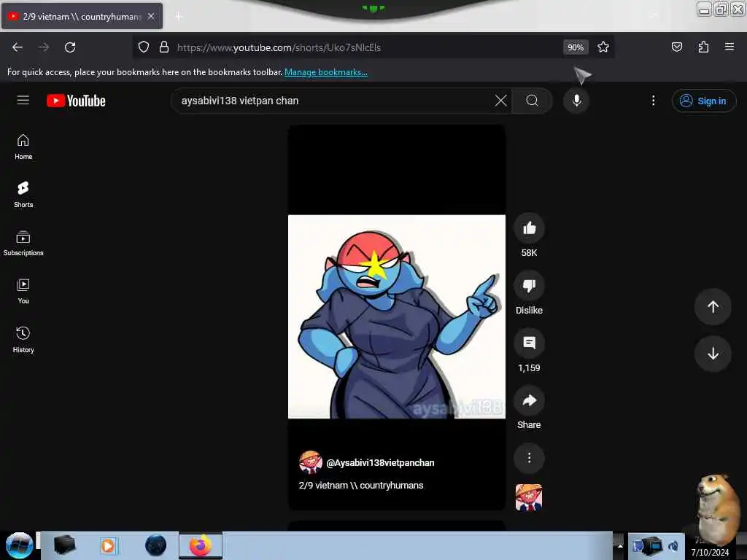
Task: Save page to Pocket
Action: [x=676, y=47]
